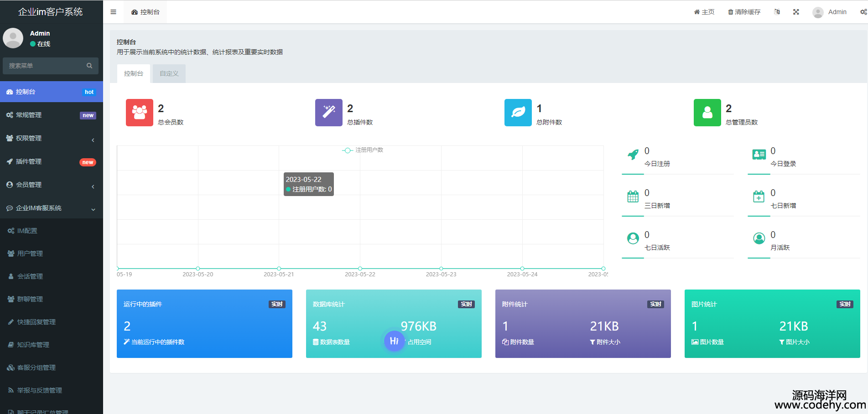This screenshot has width=868, height=414.
Task: Open 举报与反馈管理 submenu item
Action: coord(52,390)
